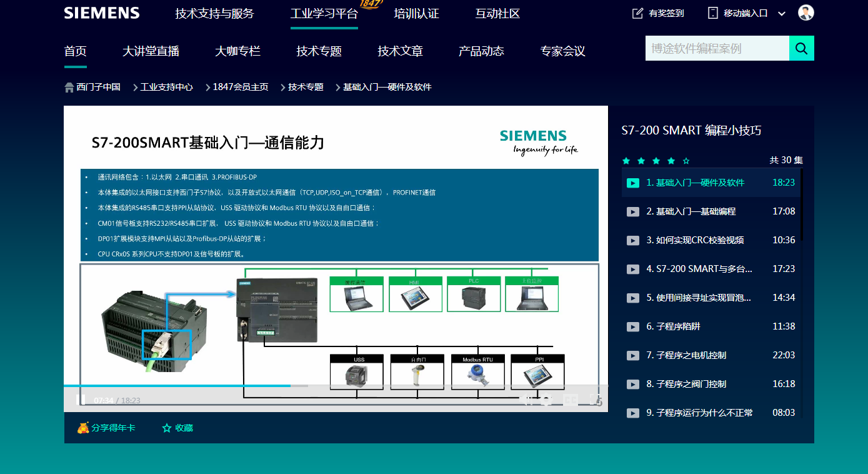Enter fullscreen video mode

(596, 400)
